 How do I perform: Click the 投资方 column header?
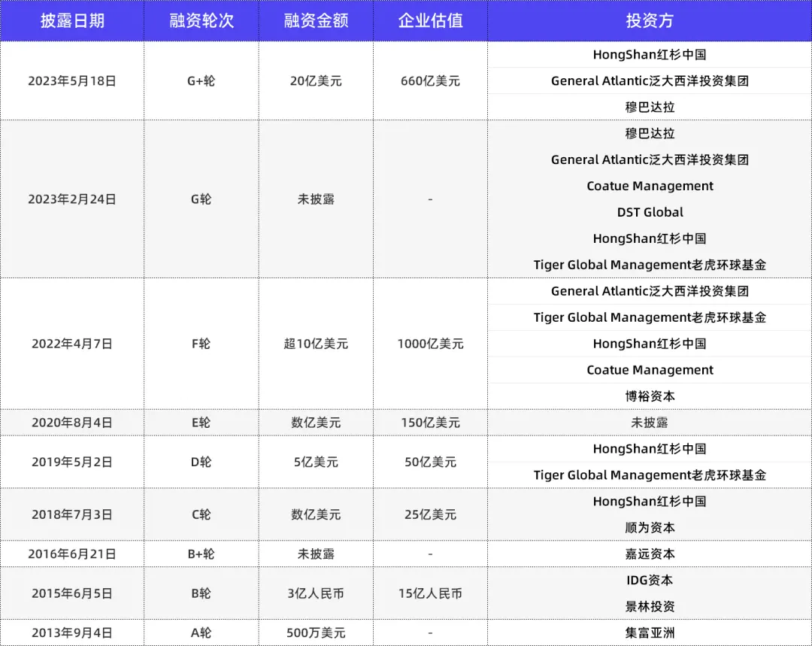click(x=650, y=21)
